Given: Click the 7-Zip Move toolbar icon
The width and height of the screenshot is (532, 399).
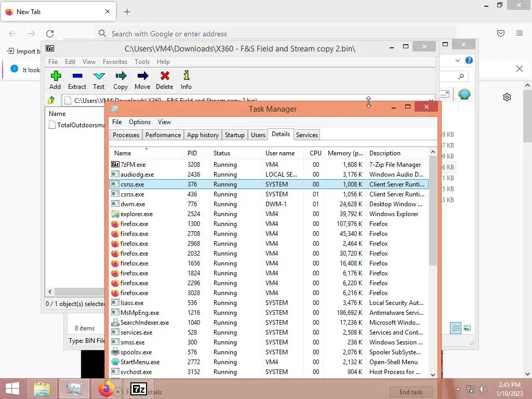Looking at the screenshot, I should coord(142,76).
